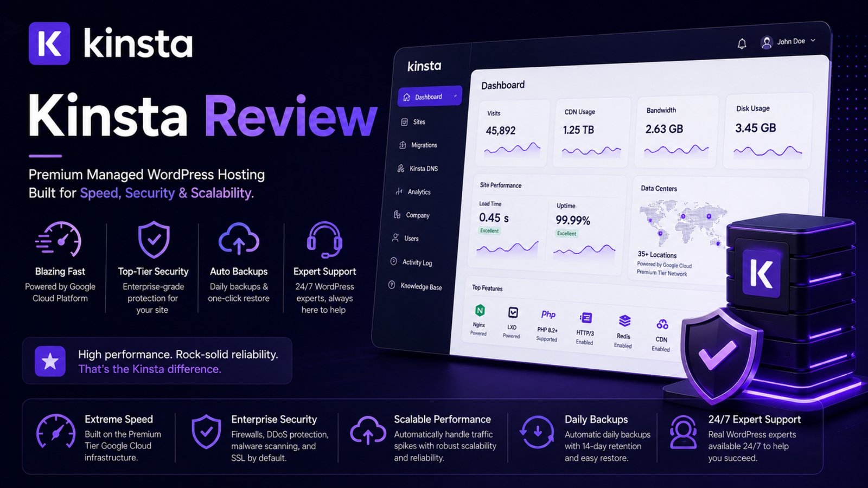Click the Bandwidth value 2.63 GB
868x488 pixels.
pos(664,129)
